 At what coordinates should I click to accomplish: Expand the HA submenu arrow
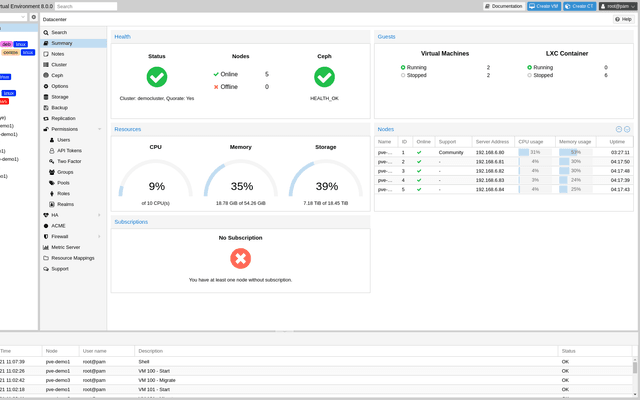99,215
